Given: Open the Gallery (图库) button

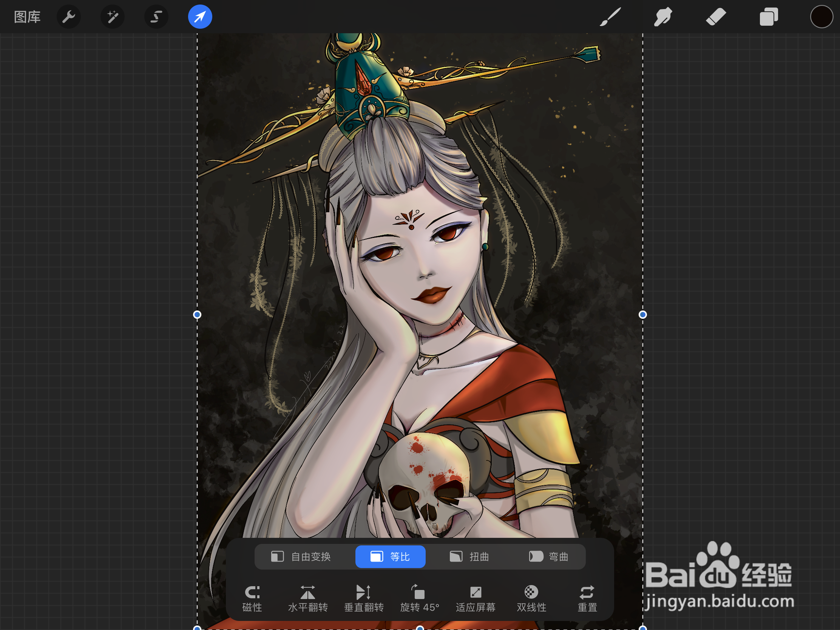Looking at the screenshot, I should pyautogui.click(x=27, y=17).
